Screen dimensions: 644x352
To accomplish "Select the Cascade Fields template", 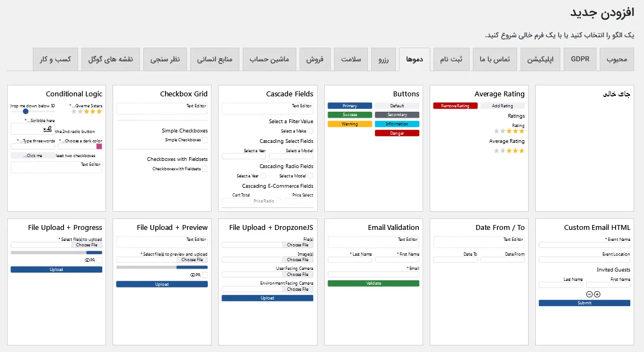I will click(268, 148).
